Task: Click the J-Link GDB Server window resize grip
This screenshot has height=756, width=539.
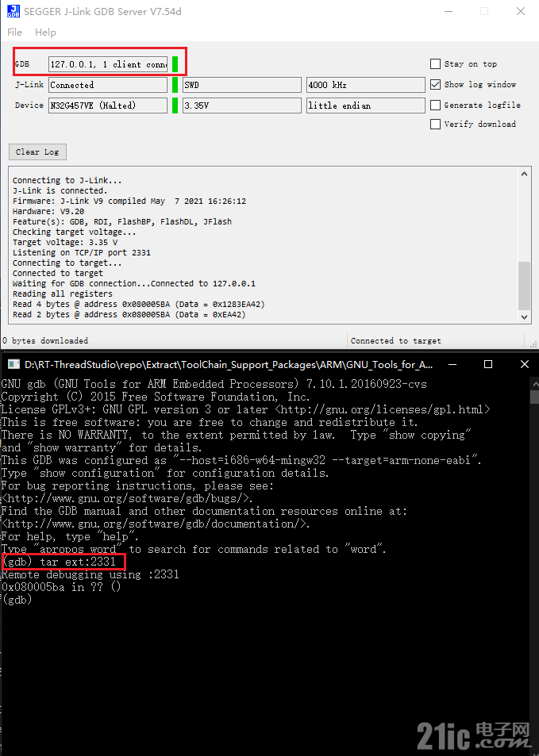Action: coord(533,344)
